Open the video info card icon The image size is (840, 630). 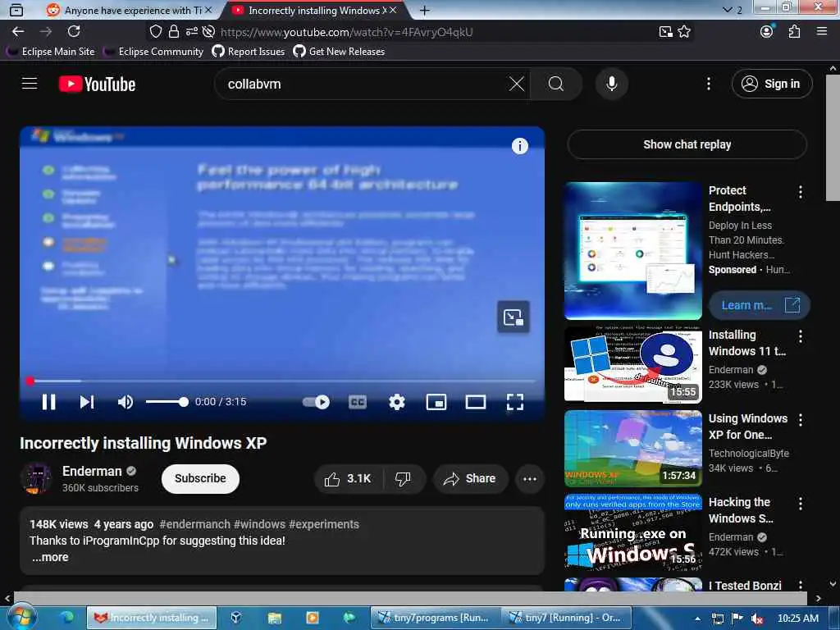pyautogui.click(x=519, y=146)
